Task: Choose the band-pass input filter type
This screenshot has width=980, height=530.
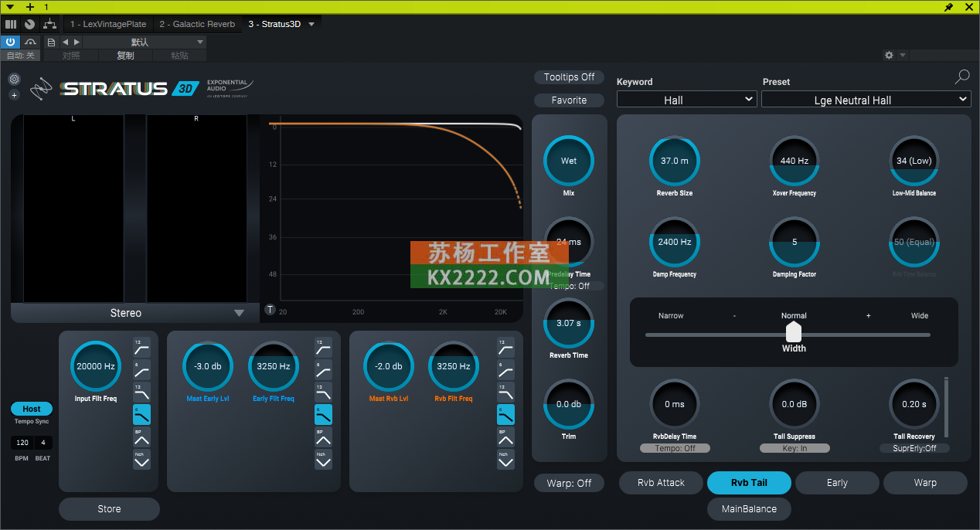Action: coord(141,437)
